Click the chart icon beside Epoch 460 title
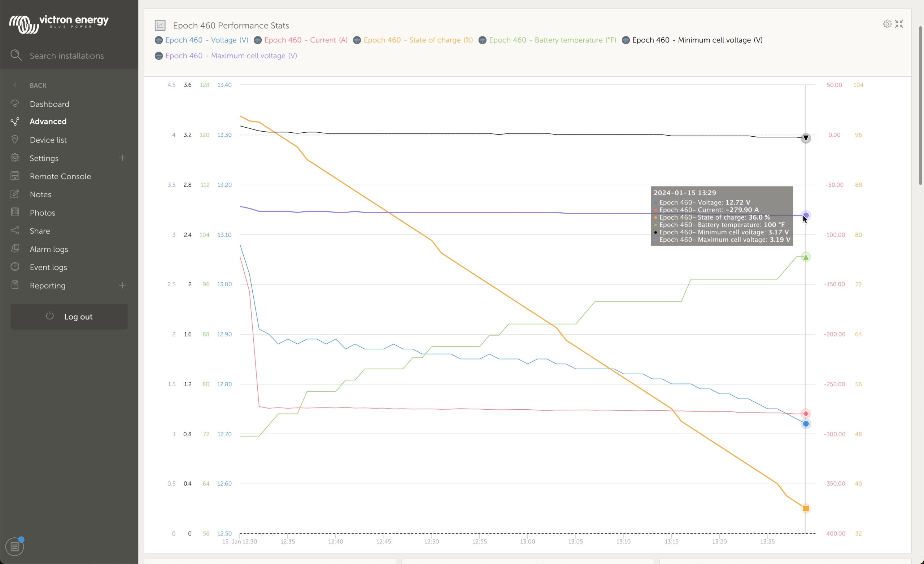This screenshot has height=564, width=924. (x=160, y=25)
